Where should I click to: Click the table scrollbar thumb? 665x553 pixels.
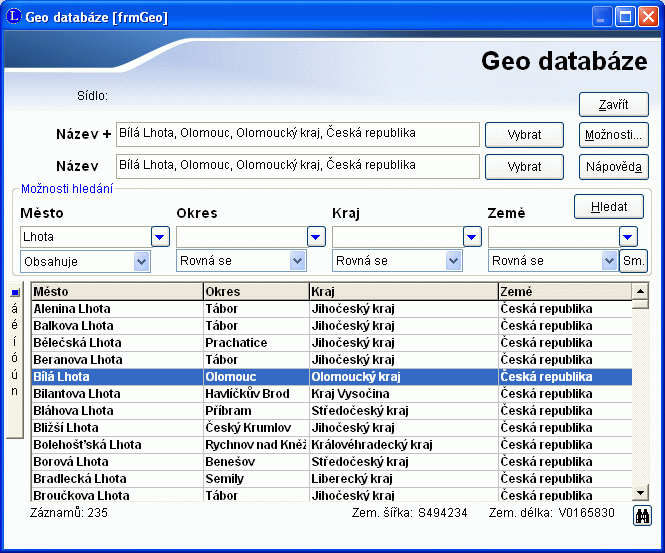click(640, 304)
